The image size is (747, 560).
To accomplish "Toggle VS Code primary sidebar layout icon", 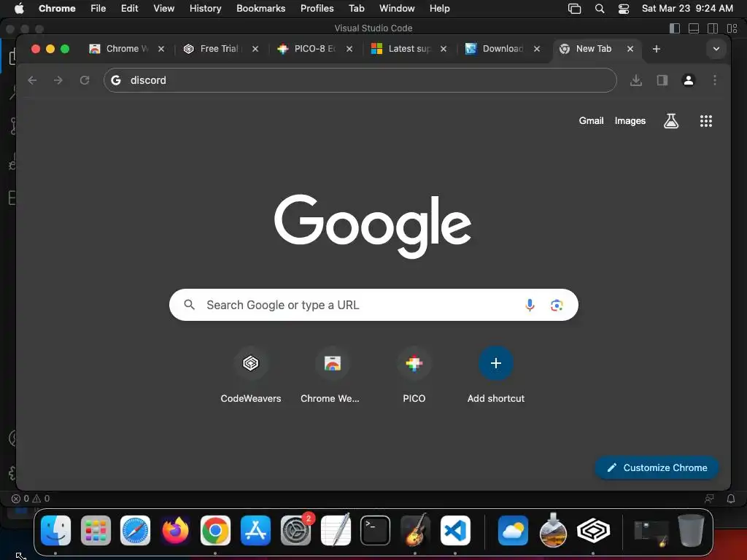I will pyautogui.click(x=675, y=28).
